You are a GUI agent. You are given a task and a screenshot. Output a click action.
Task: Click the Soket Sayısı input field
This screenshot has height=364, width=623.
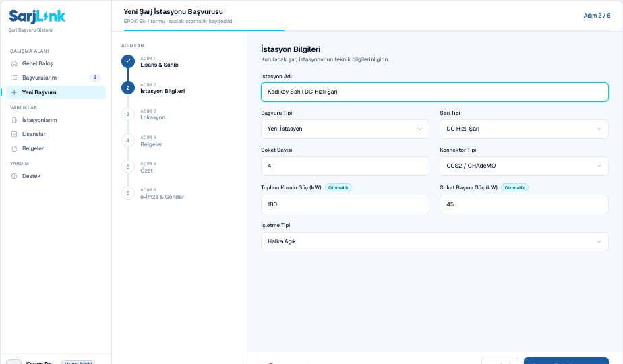[345, 166]
